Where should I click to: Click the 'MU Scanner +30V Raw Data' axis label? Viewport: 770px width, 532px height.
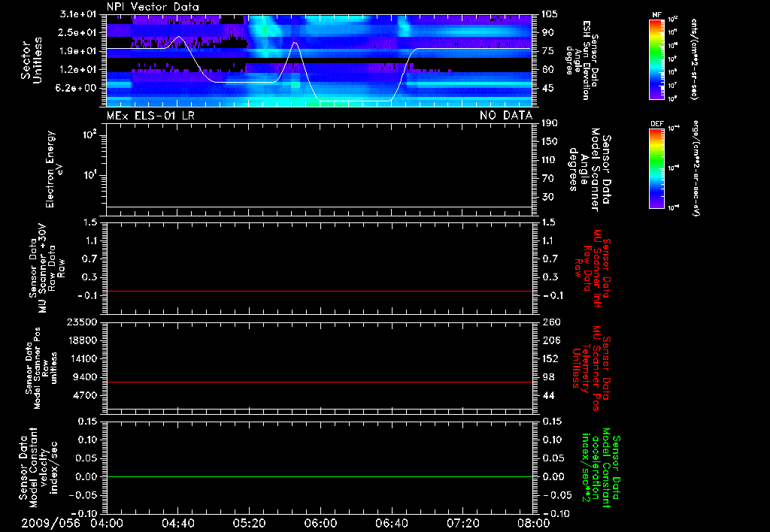[47, 268]
